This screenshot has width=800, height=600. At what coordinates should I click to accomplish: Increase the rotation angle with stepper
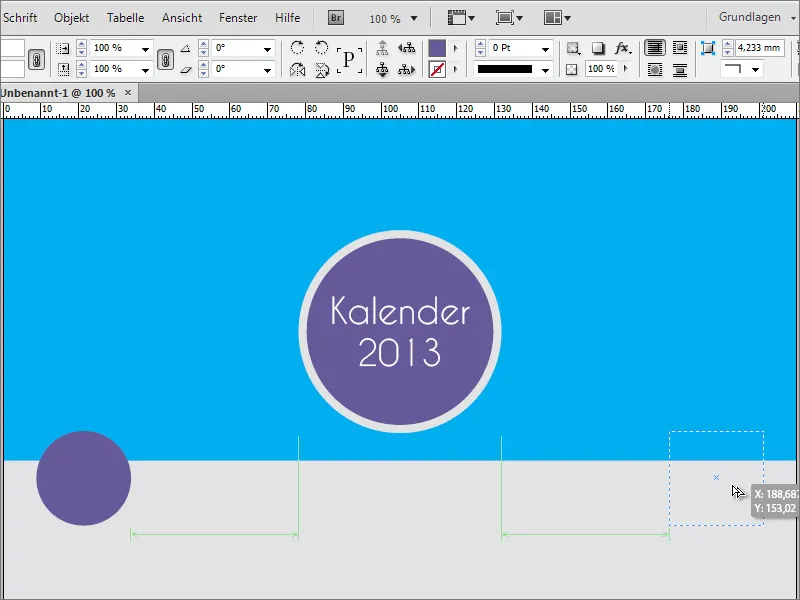204,44
